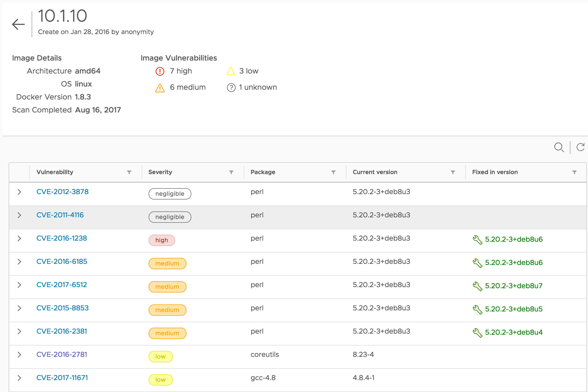Click the 6 medium vulnerability count

[188, 87]
